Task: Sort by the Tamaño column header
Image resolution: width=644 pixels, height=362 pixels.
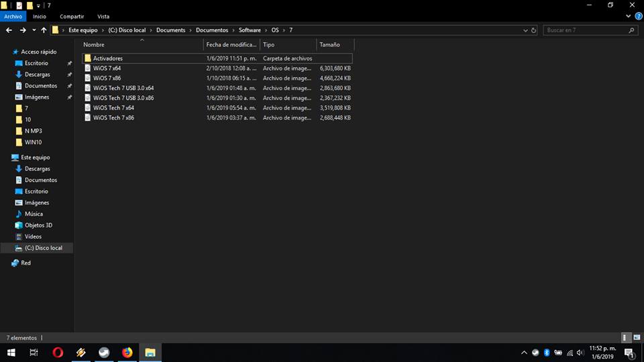Action: tap(335, 44)
